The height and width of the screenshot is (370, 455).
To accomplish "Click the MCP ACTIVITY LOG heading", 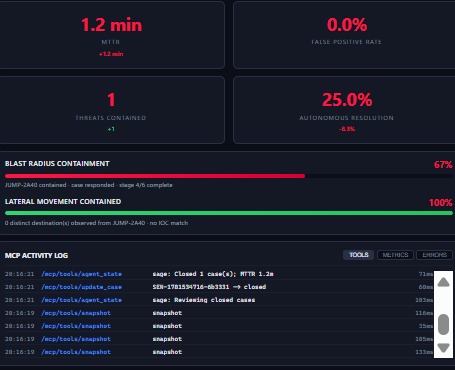I will point(36,256).
